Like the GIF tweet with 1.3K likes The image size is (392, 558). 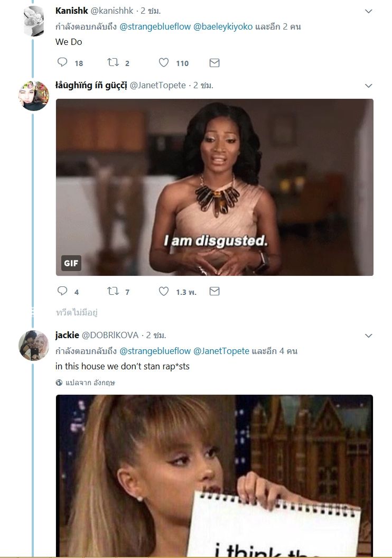[x=164, y=291]
